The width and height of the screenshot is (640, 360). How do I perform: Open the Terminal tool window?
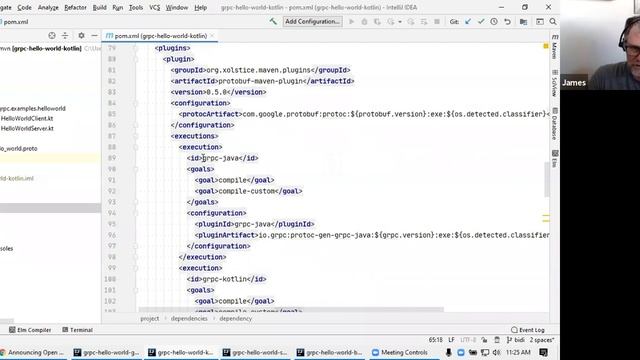78,330
